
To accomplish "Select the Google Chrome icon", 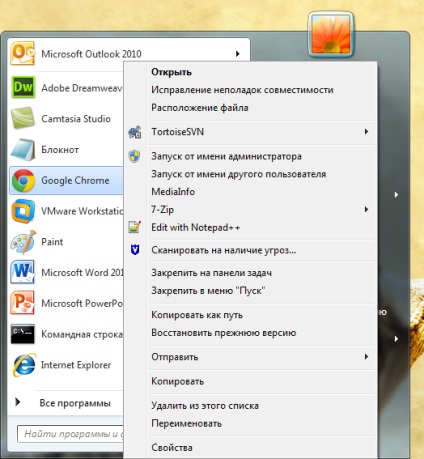I will [23, 180].
